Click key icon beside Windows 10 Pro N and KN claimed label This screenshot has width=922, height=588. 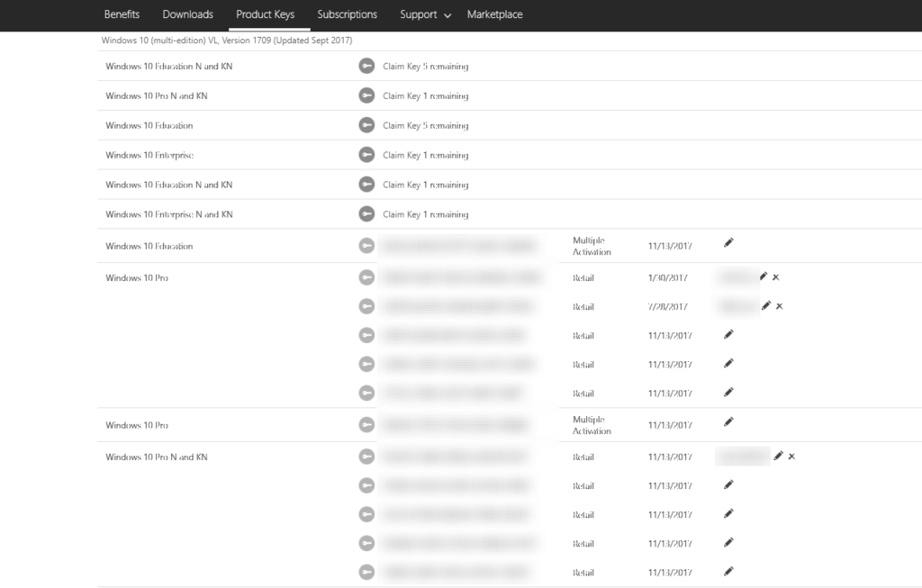tap(366, 457)
